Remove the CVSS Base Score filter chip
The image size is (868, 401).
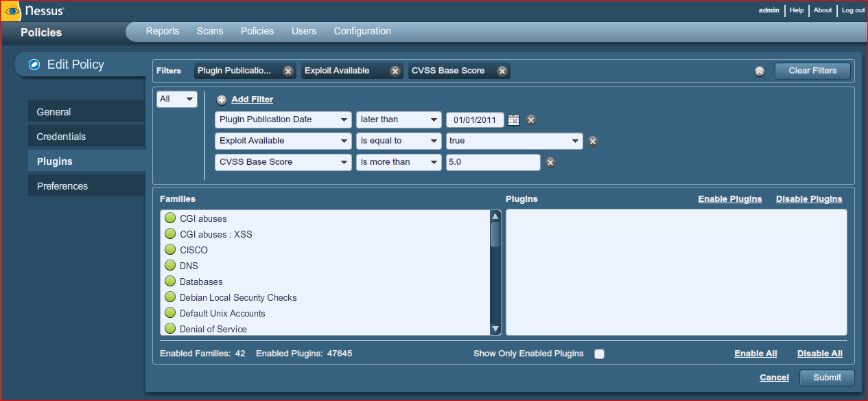(x=502, y=71)
